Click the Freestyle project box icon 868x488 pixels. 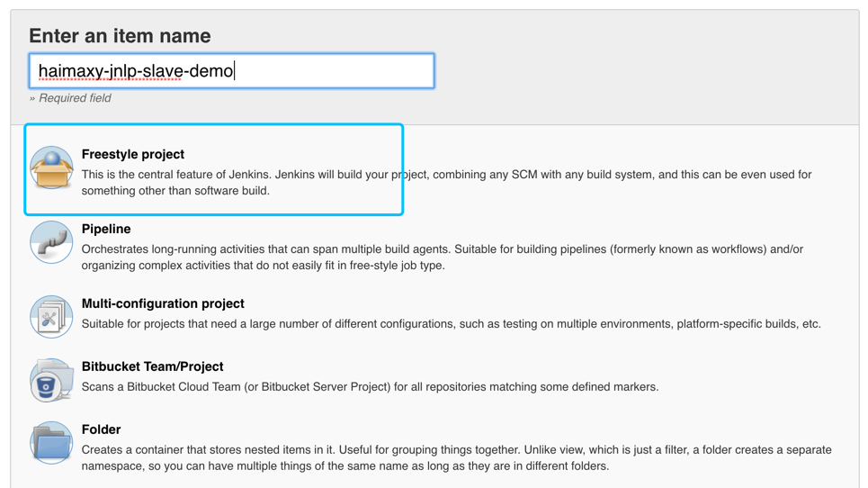(51, 168)
